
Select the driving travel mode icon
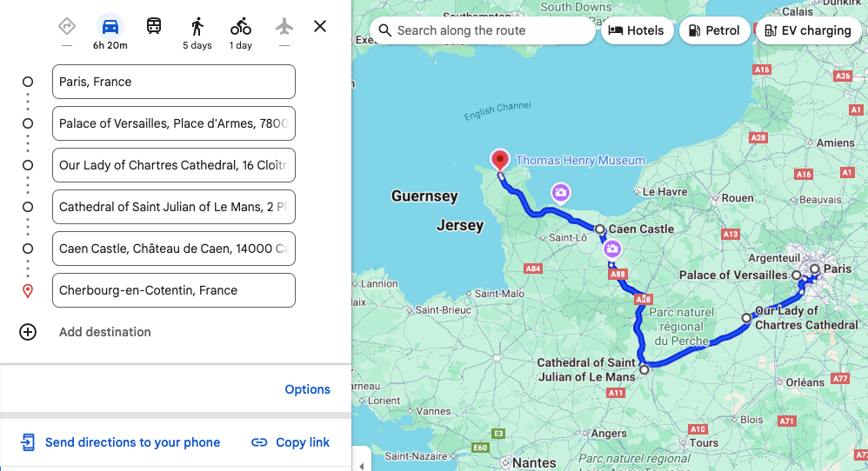(110, 26)
